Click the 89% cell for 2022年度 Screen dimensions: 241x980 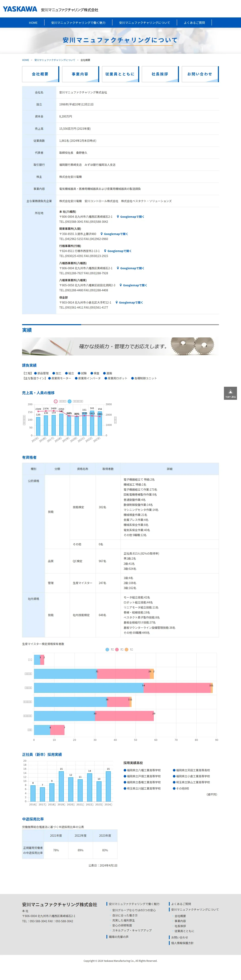tap(81, 850)
